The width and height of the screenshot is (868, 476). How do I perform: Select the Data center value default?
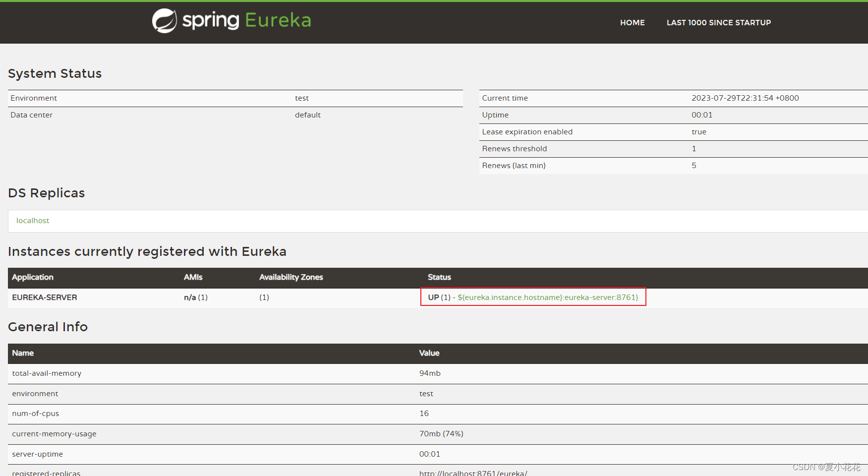coord(308,115)
